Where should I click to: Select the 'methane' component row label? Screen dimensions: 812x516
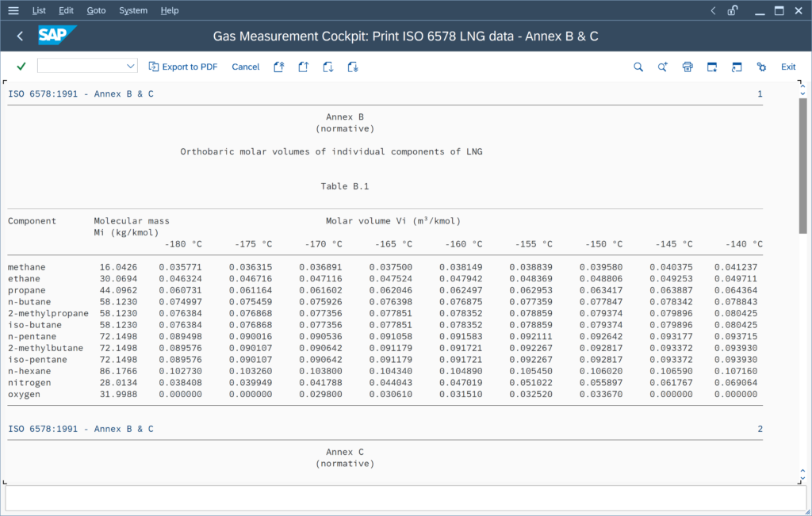coord(26,267)
